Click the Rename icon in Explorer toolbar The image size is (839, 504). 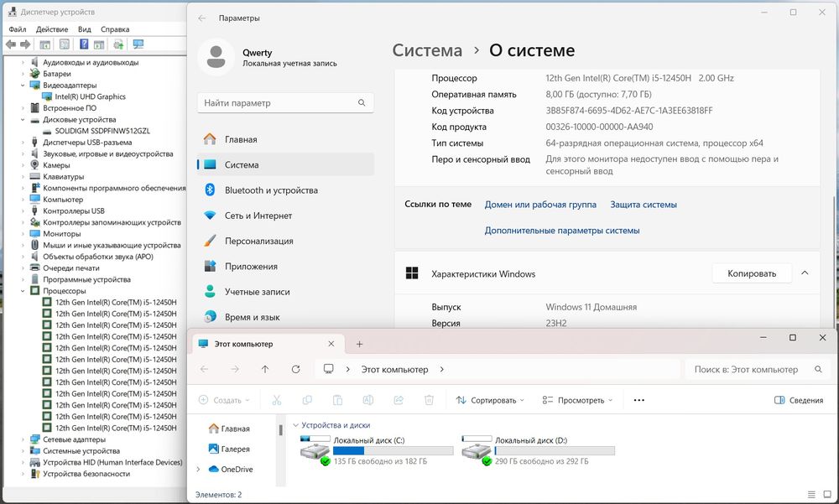pyautogui.click(x=368, y=400)
